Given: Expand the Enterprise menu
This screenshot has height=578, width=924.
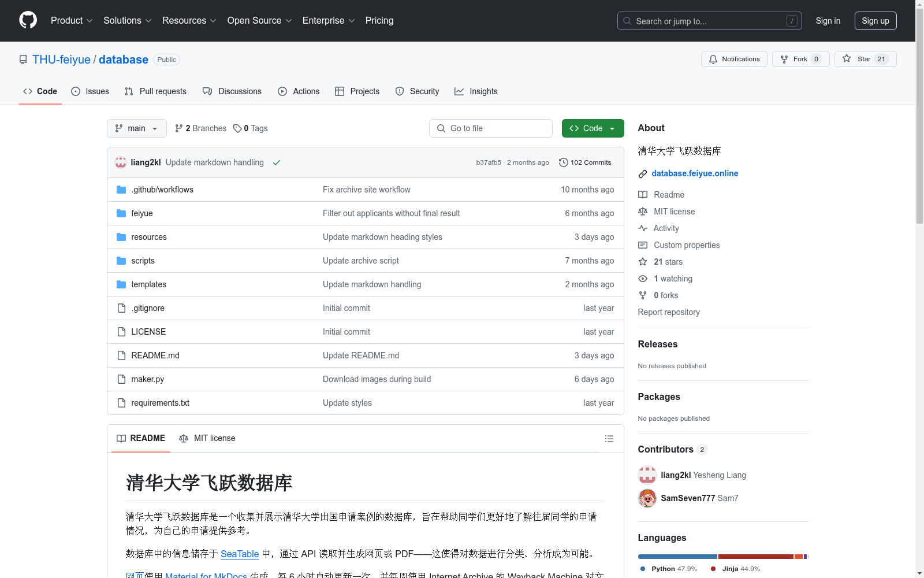Looking at the screenshot, I should click(x=329, y=20).
